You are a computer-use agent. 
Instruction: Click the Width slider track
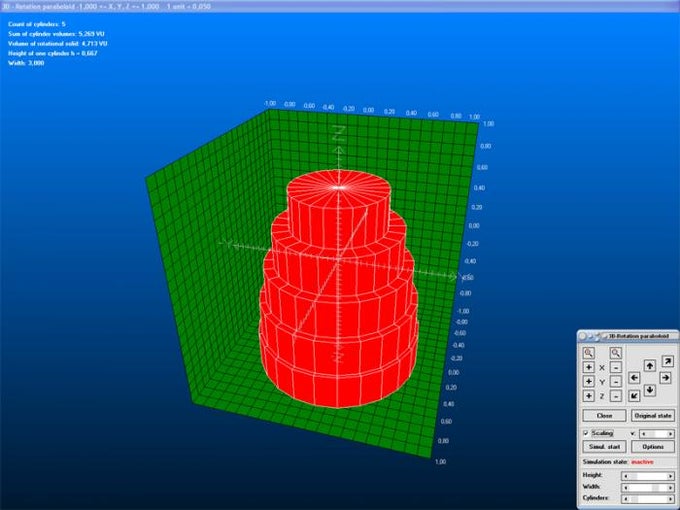point(648,487)
